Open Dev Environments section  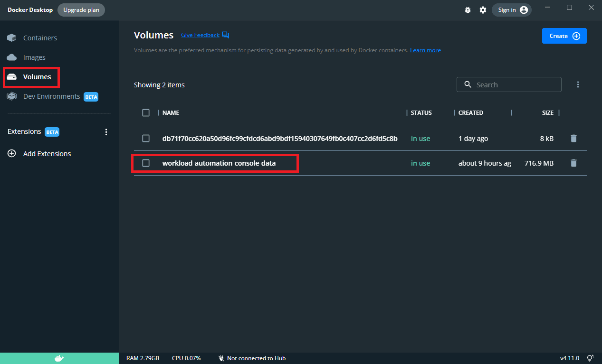tap(52, 96)
